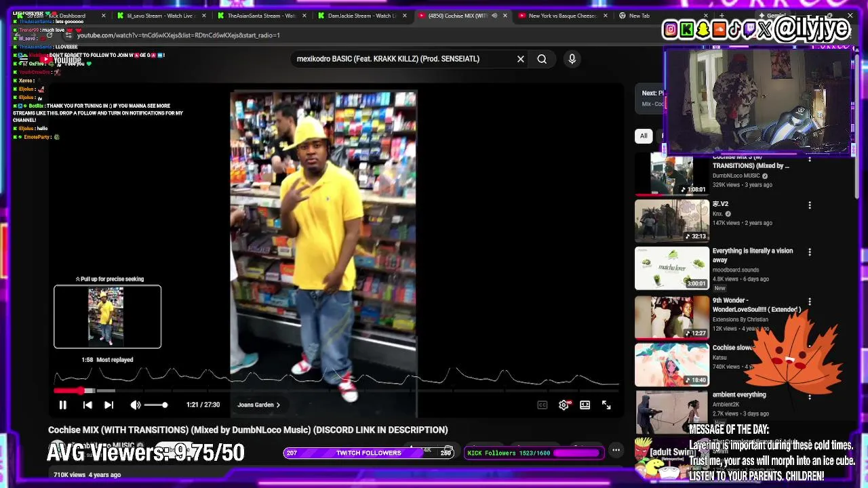Switch to the Kick Dashboard tab

(60, 16)
